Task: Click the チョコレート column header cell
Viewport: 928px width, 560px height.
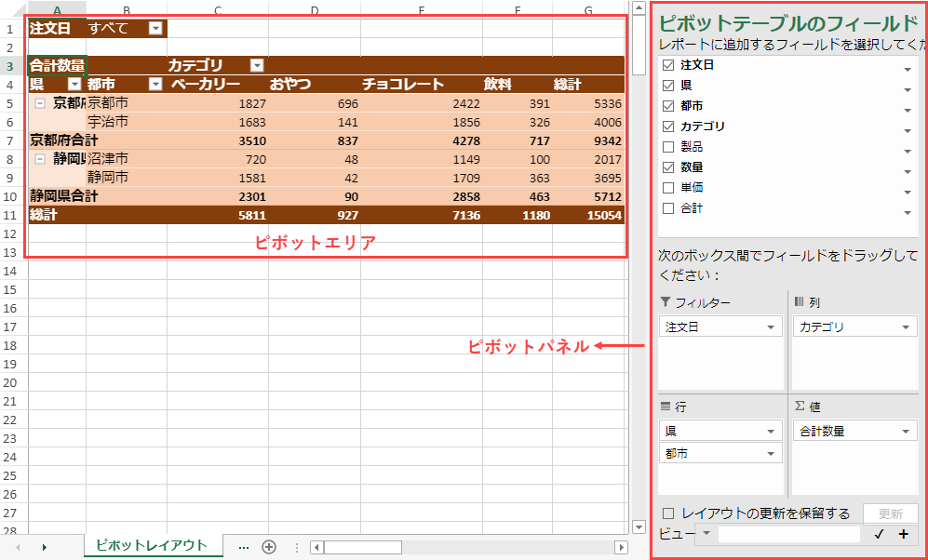Action: (422, 85)
